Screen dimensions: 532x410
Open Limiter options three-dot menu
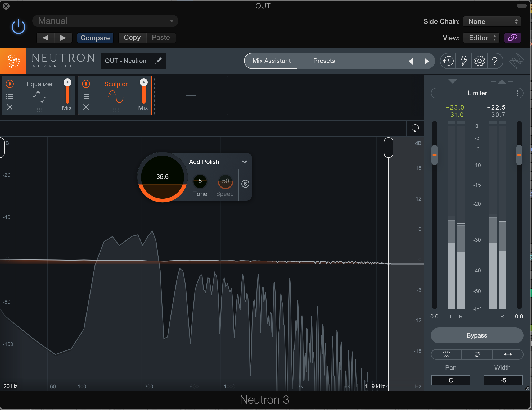[x=518, y=93]
